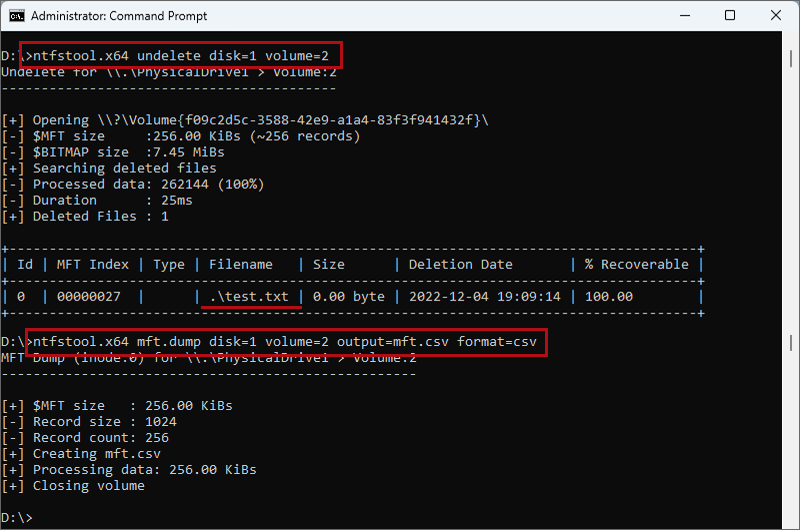Click the Filename column header
The width and height of the screenshot is (800, 530).
coord(241,264)
